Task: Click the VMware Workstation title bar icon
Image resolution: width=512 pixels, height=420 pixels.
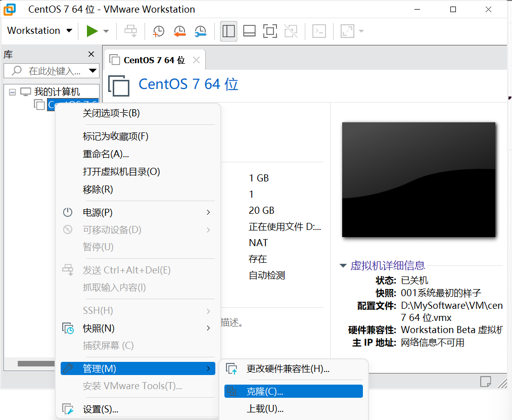Action: [10, 10]
